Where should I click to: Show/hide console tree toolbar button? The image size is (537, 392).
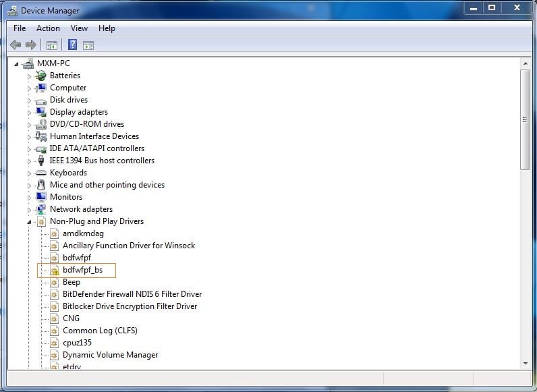[x=52, y=45]
